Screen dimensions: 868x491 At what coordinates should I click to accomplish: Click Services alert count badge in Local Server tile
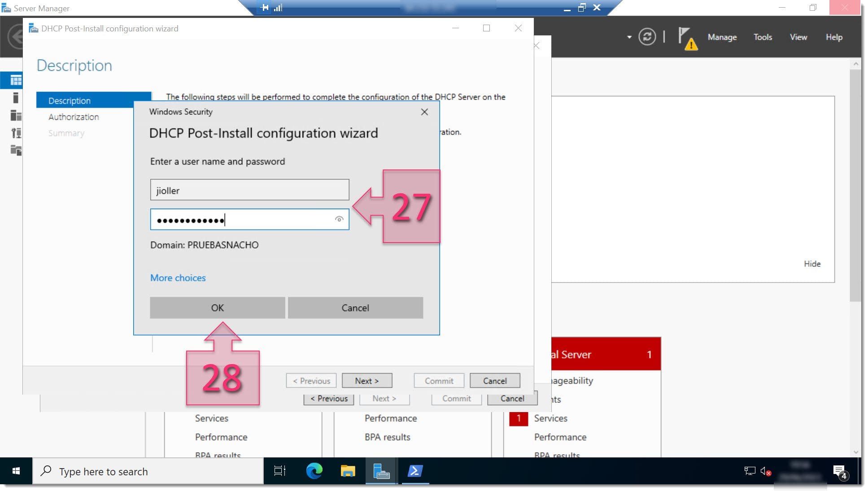[519, 418]
